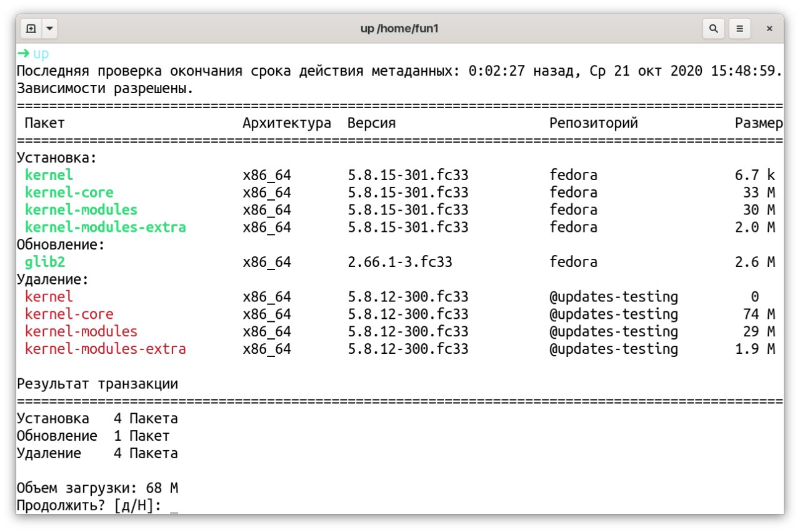Open the hamburger menu
This screenshot has height=532, width=800.
click(739, 29)
